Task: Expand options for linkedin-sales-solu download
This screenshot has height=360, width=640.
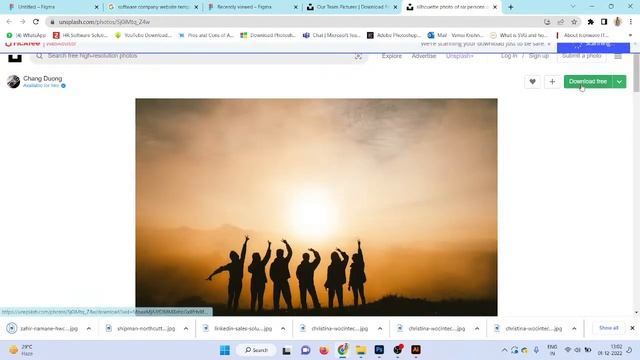Action: 283,328
